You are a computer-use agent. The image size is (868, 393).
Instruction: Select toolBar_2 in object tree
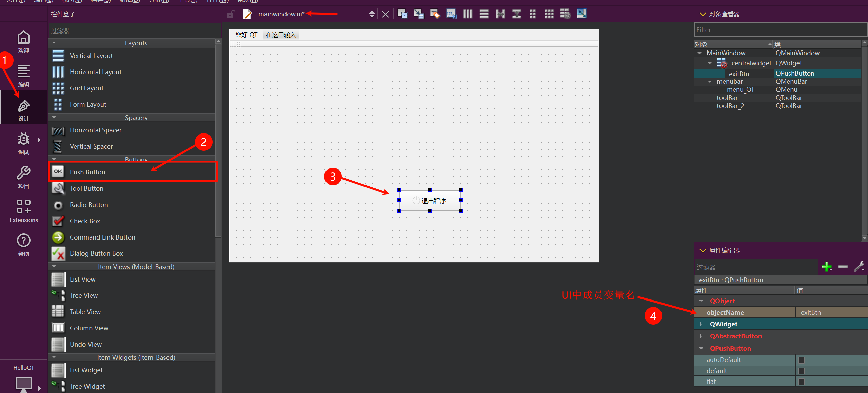[730, 106]
